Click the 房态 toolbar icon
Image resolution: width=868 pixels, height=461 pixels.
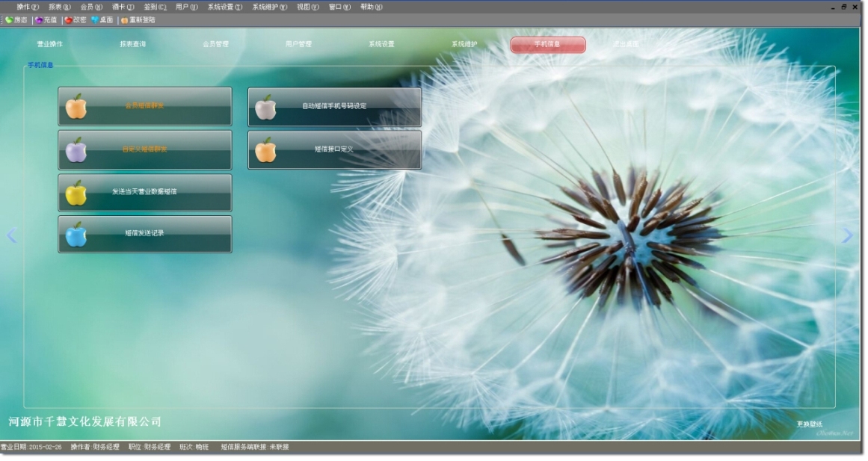point(16,20)
